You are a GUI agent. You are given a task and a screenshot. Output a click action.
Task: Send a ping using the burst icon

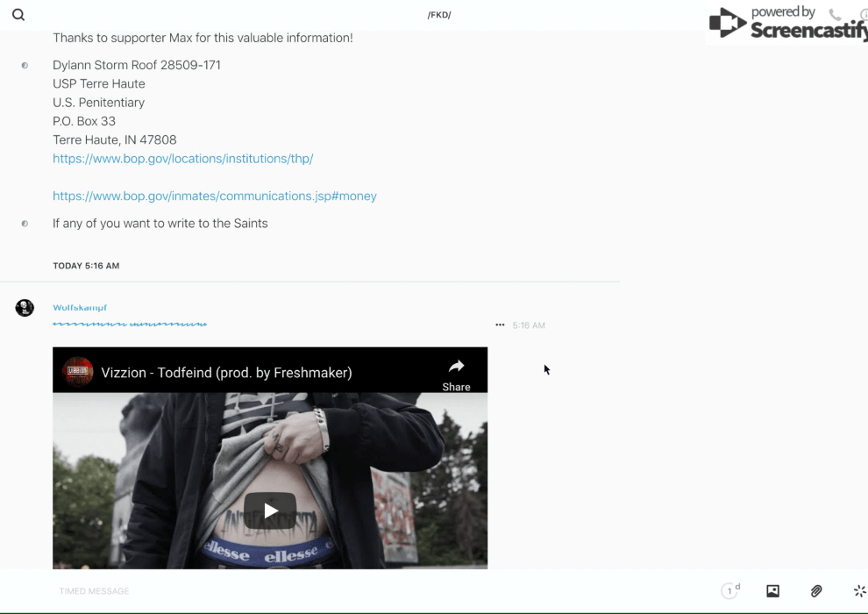(859, 591)
